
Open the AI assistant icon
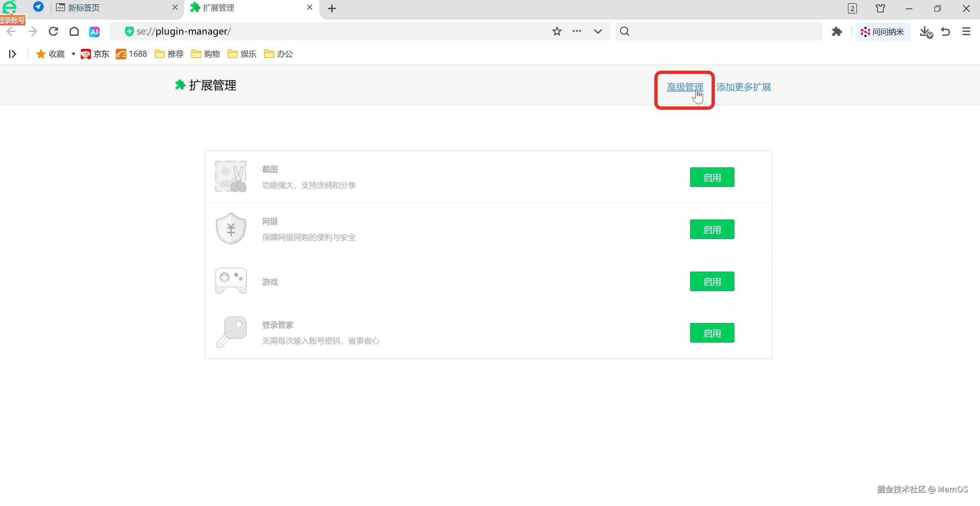click(x=94, y=31)
